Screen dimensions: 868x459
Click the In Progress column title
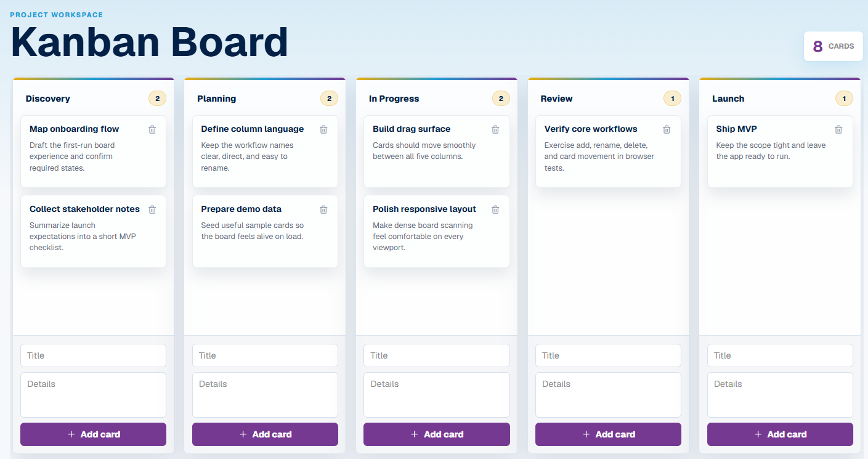394,99
